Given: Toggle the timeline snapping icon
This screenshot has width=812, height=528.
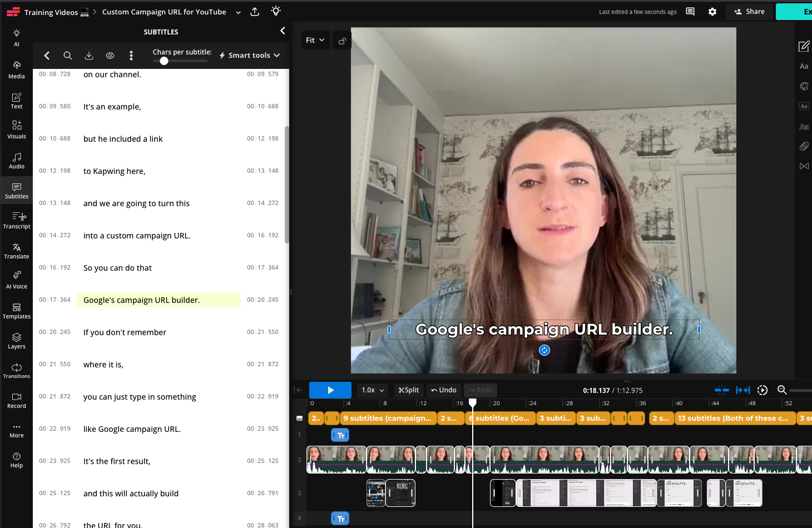Looking at the screenshot, I should [722, 390].
